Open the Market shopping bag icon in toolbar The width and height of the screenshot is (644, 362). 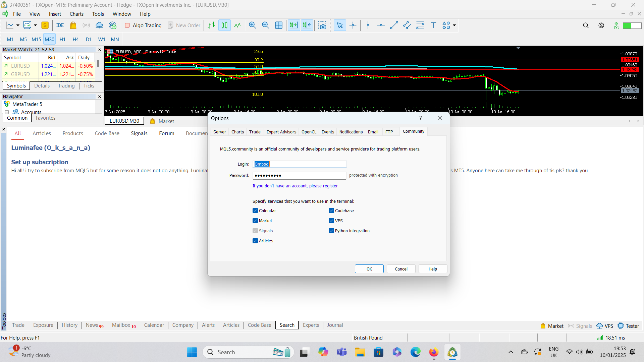pyautogui.click(x=73, y=25)
